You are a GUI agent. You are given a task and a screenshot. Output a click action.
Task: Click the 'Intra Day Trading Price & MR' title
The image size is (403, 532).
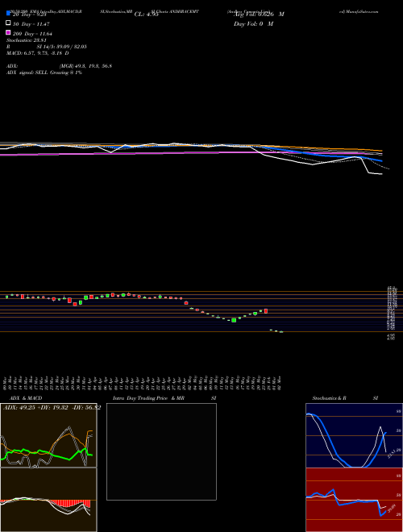click(x=148, y=398)
